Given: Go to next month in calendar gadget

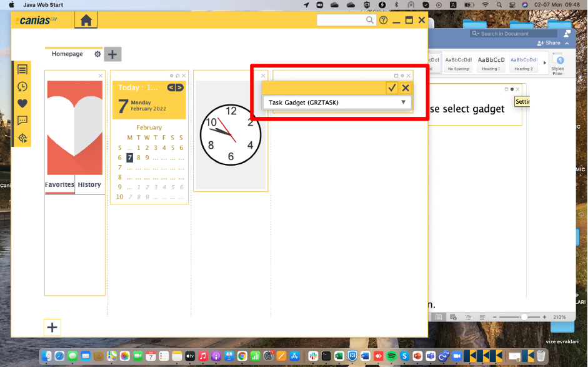Looking at the screenshot, I should [x=179, y=88].
